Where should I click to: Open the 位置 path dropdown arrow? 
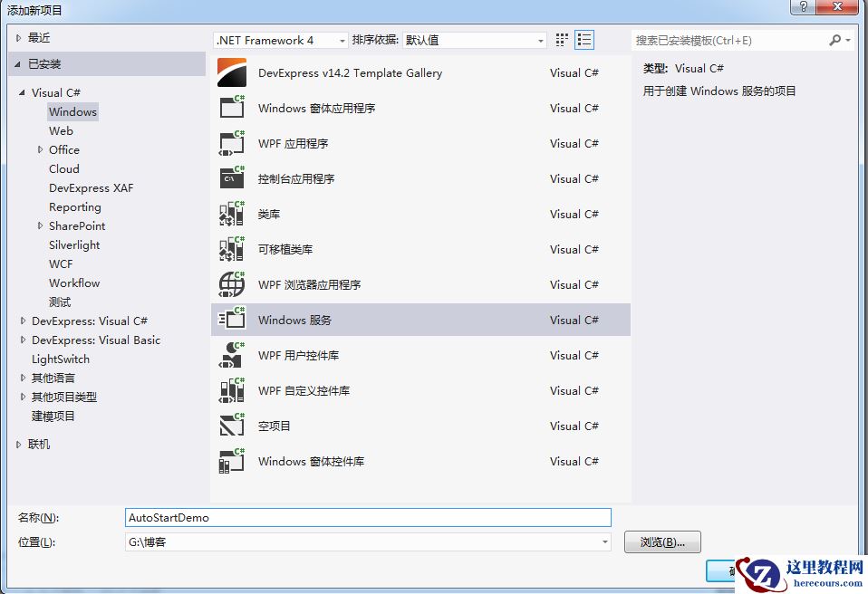click(605, 542)
